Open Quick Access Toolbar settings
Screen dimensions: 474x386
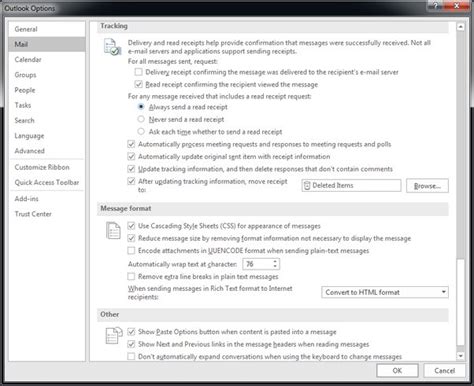click(47, 182)
